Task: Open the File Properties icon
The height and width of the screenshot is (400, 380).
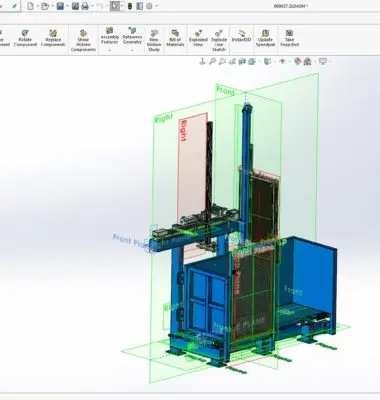Action: point(140,6)
